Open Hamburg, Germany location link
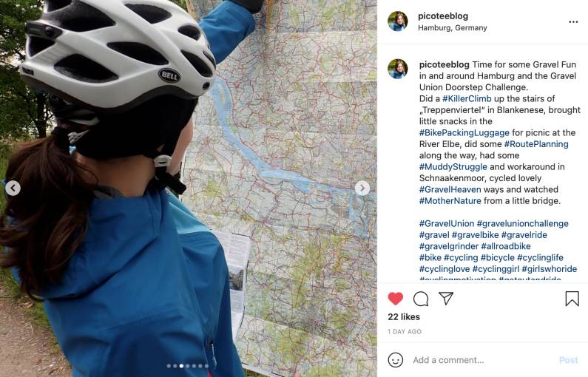 (452, 28)
